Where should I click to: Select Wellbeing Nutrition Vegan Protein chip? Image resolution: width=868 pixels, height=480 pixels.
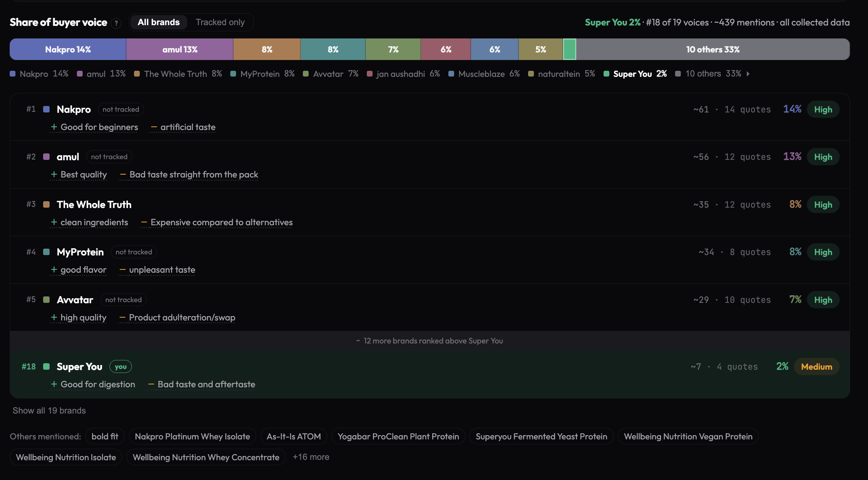pyautogui.click(x=688, y=437)
